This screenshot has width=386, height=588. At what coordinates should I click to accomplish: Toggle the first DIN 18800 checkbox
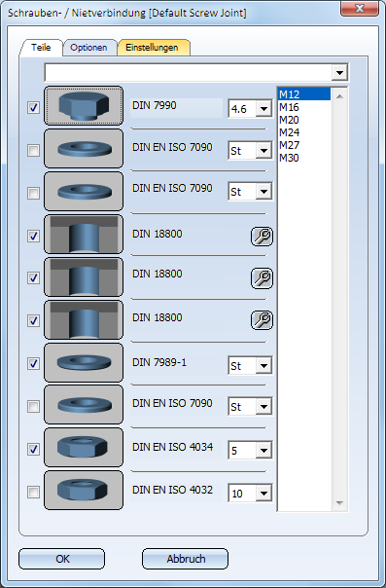(x=33, y=236)
